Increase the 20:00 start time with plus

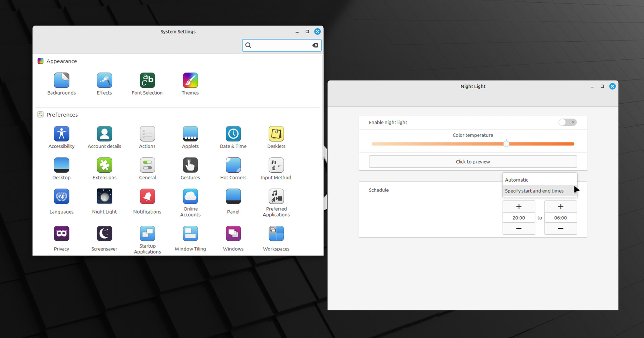(519, 207)
